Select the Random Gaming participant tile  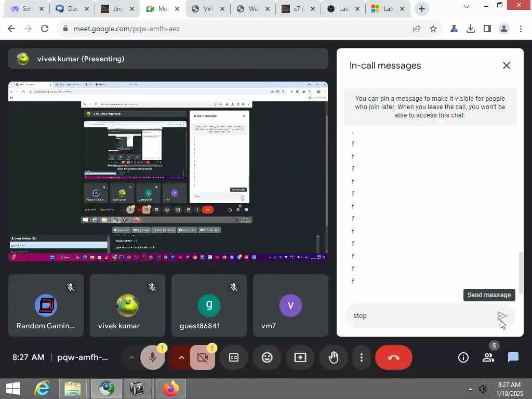[46, 305]
